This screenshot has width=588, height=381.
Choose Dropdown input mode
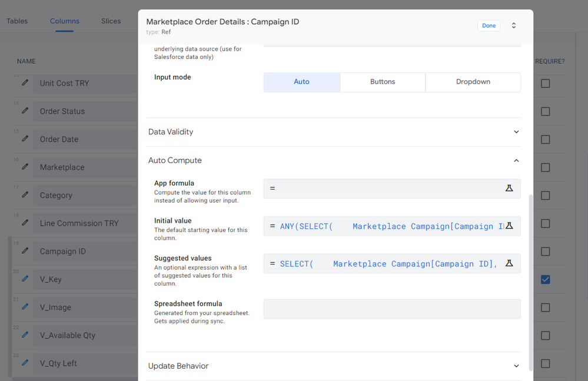pos(473,82)
